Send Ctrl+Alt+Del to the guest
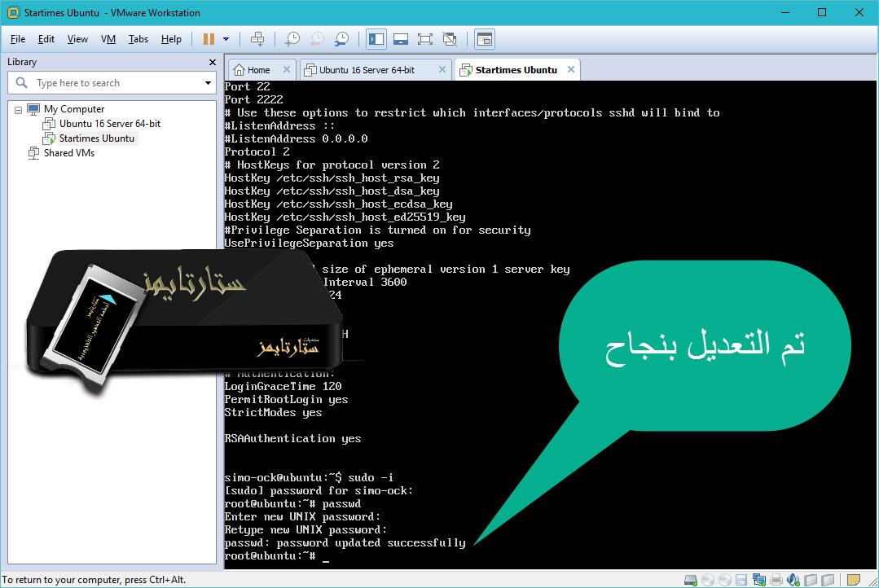 259,38
